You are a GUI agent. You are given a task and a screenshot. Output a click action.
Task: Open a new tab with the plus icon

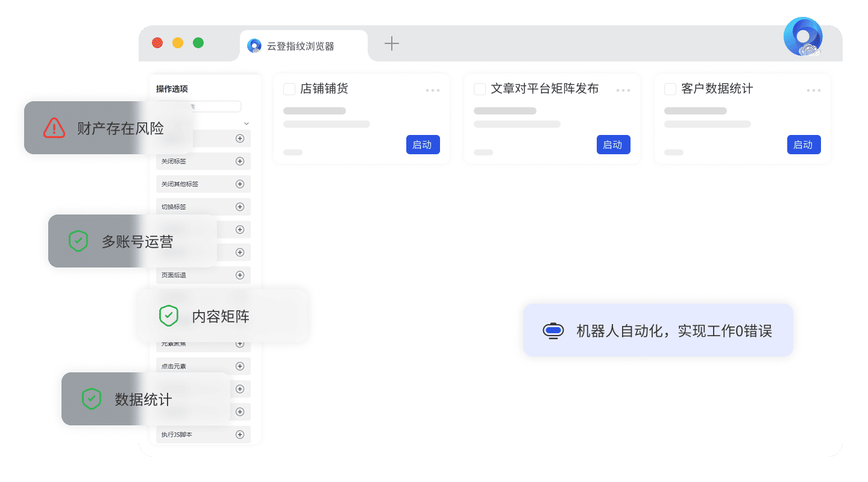[392, 43]
